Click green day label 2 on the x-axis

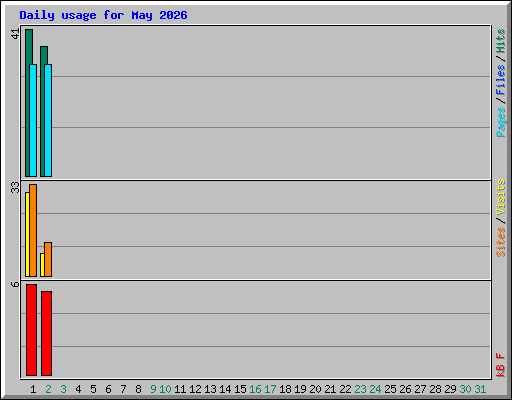click(48, 389)
